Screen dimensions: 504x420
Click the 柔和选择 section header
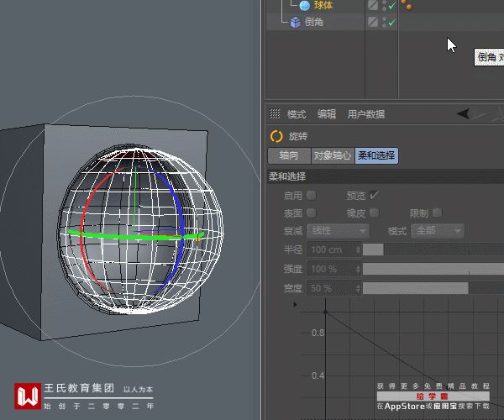pyautogui.click(x=386, y=176)
